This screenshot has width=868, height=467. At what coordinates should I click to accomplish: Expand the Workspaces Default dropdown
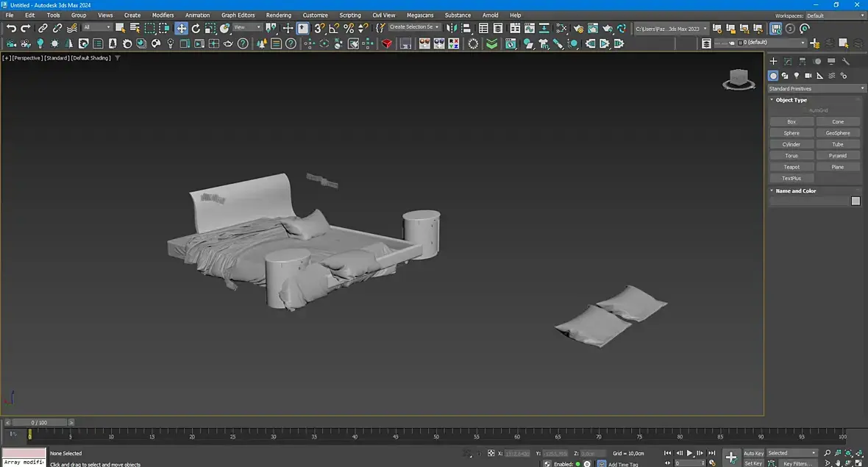[x=835, y=15]
